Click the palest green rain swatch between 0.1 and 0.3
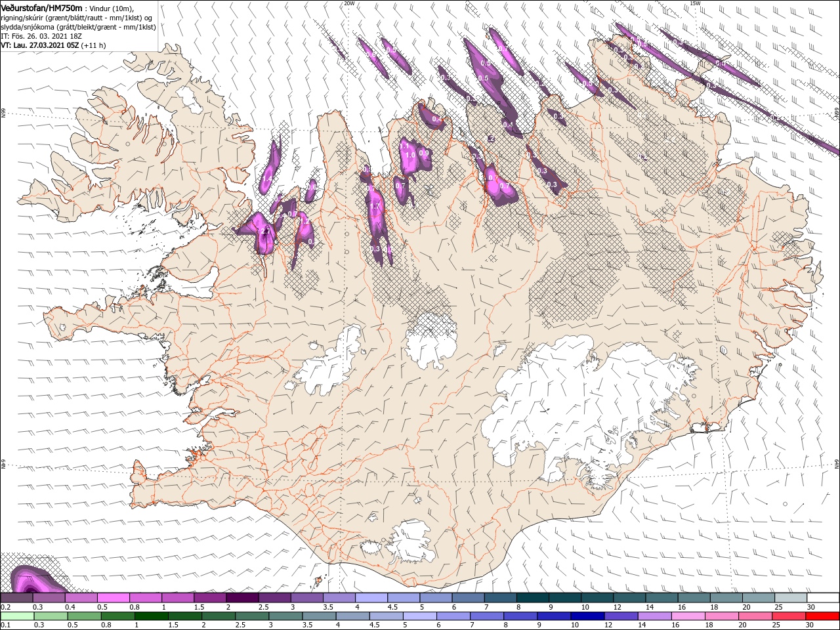The width and height of the screenshot is (840, 630). [x=17, y=616]
